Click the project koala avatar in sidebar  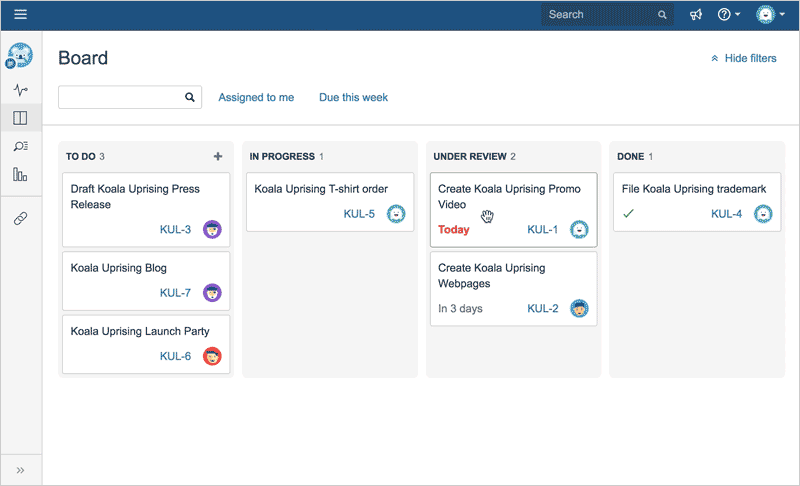tap(20, 56)
